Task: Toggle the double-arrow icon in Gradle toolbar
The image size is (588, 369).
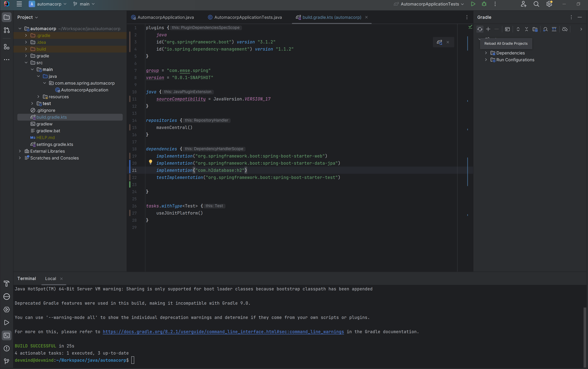Action: pyautogui.click(x=554, y=29)
